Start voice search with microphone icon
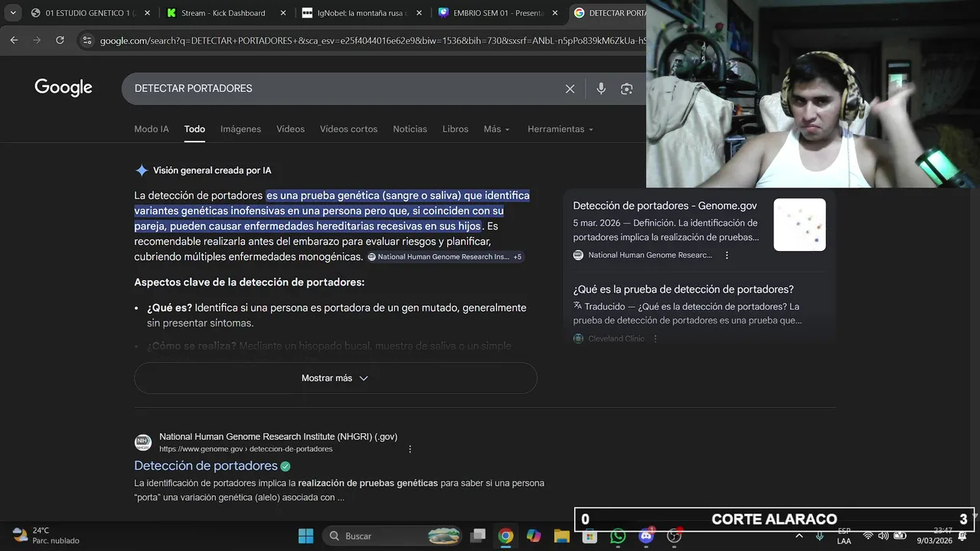This screenshot has width=980, height=551. [601, 89]
